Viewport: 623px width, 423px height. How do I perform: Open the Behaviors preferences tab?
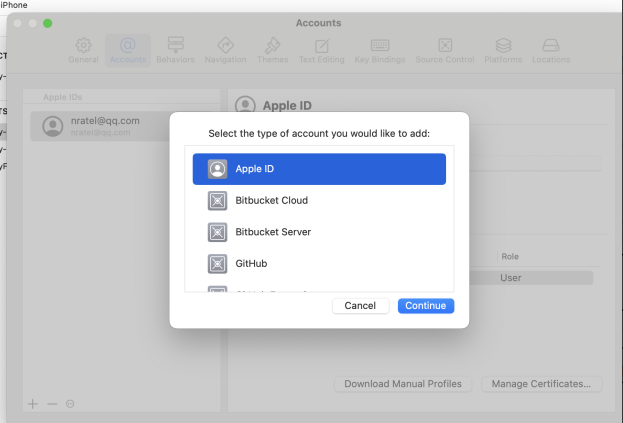coord(175,50)
